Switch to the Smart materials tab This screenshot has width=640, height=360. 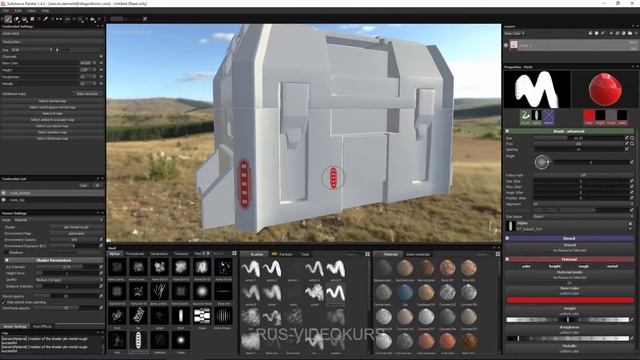coord(418,254)
